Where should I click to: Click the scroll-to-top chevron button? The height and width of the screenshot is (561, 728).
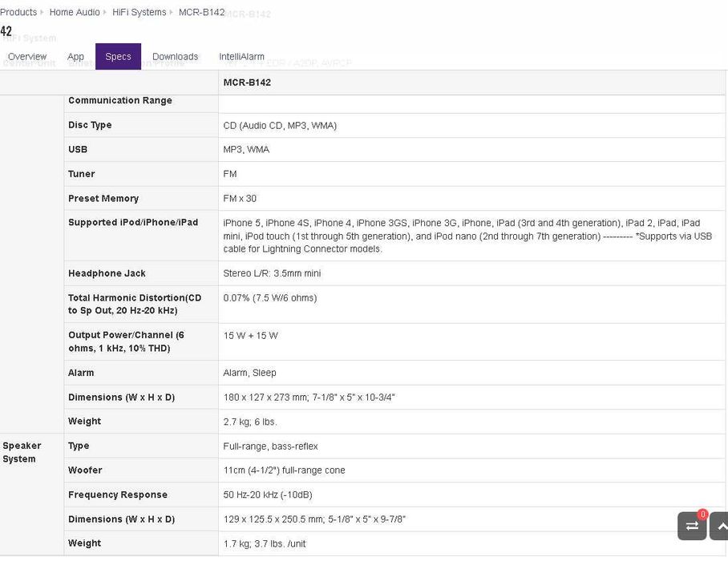pyautogui.click(x=720, y=527)
